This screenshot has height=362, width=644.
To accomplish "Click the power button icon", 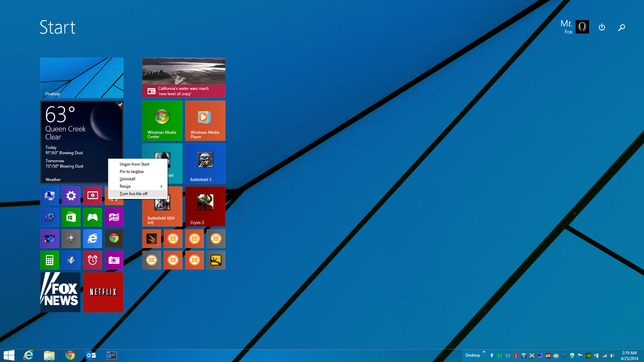I will [602, 27].
